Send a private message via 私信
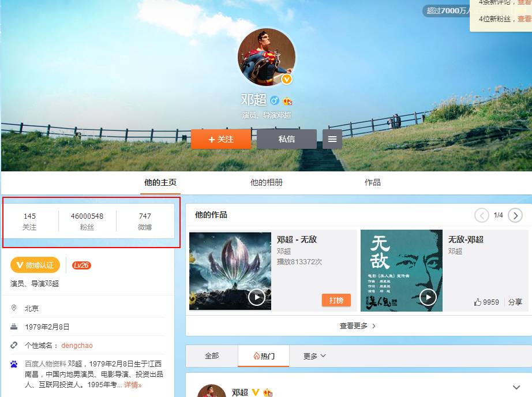 click(287, 139)
